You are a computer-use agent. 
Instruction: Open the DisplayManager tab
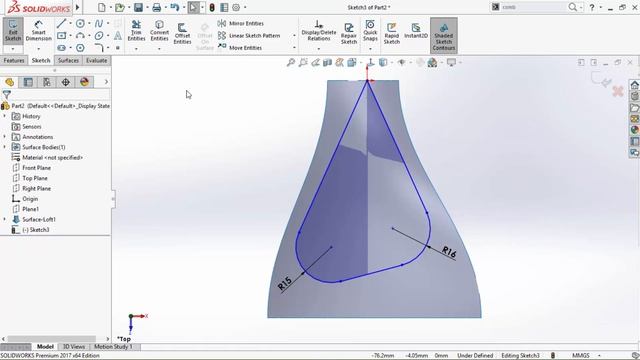click(x=84, y=82)
